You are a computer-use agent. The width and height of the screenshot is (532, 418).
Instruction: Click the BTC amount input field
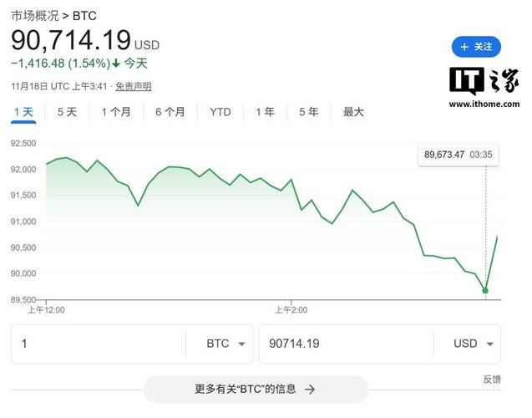[98, 344]
